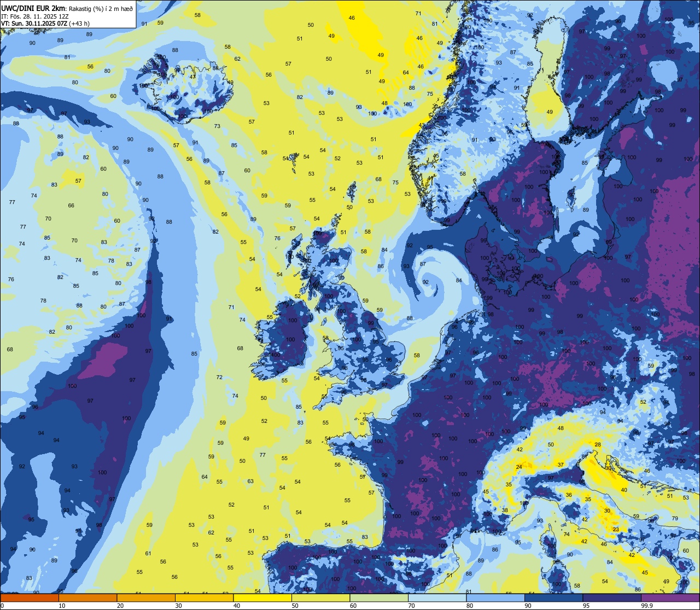Click the 'IT: Fös. 28. 11. 2025 12Z' line

click(34, 16)
